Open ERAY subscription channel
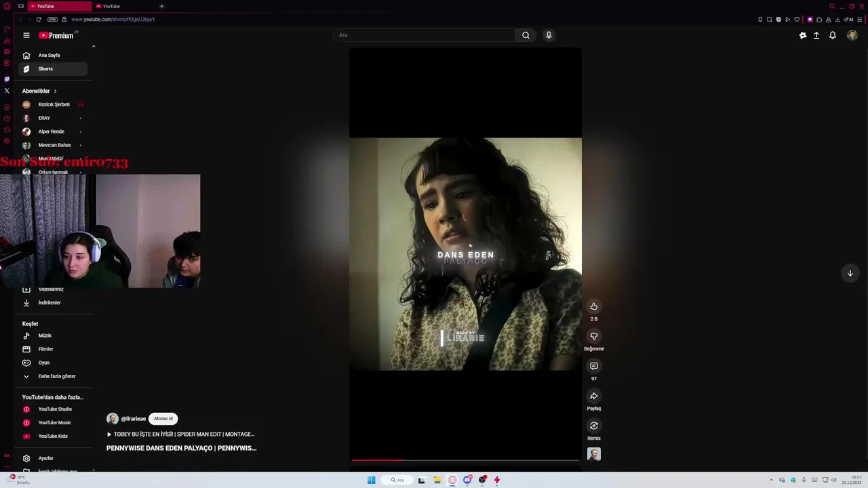The width and height of the screenshot is (868, 488). coord(52,118)
